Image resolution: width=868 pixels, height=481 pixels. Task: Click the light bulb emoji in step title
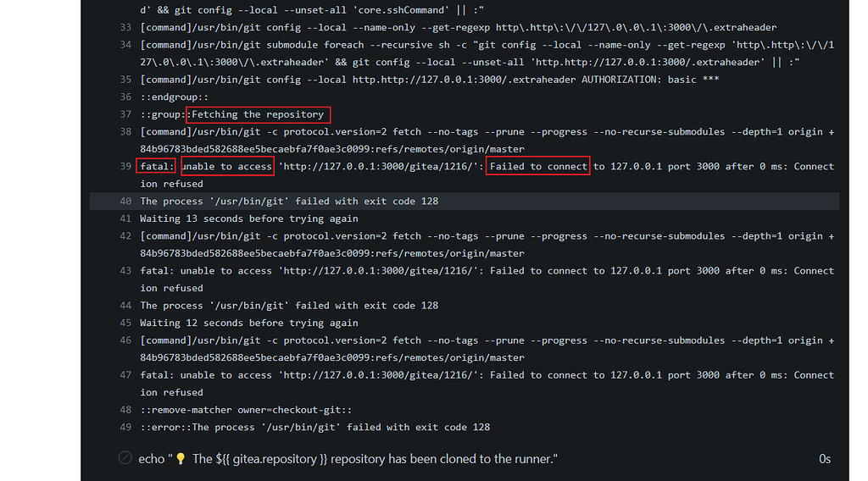pyautogui.click(x=181, y=459)
